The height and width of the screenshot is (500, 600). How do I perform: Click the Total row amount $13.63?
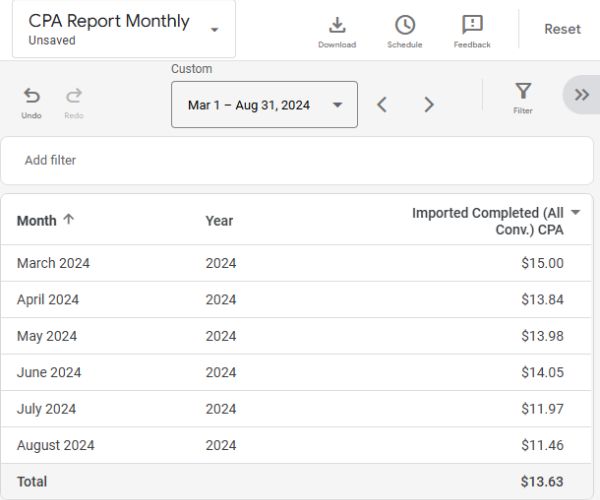(x=542, y=481)
